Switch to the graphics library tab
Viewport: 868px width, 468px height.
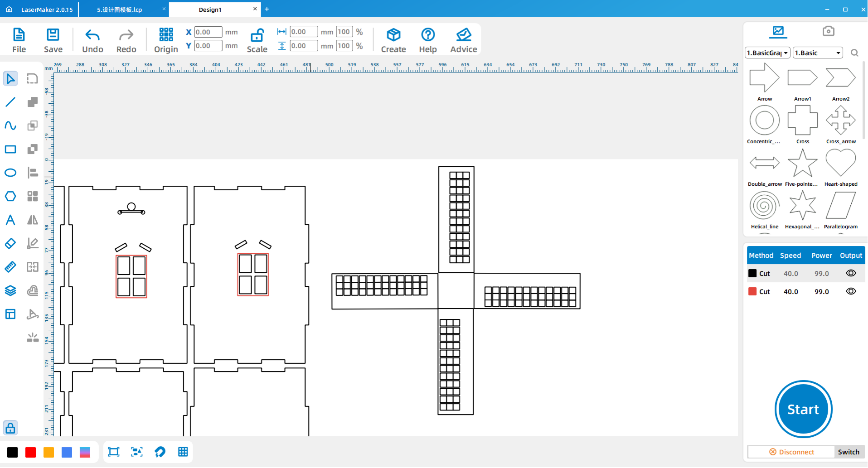(x=778, y=31)
